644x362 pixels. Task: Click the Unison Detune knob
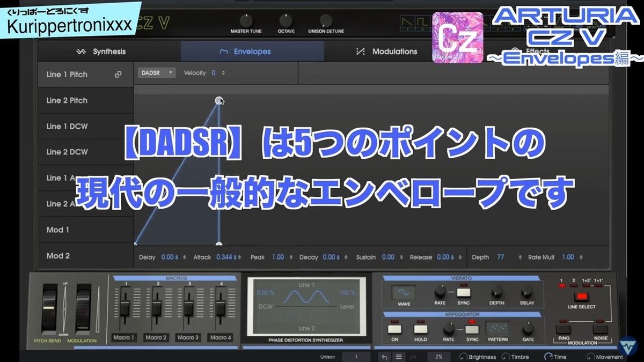coord(326,20)
